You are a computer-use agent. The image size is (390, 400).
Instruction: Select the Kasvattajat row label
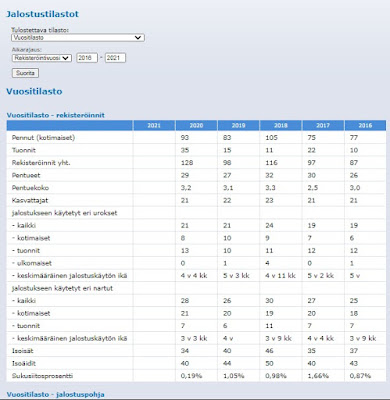point(30,201)
